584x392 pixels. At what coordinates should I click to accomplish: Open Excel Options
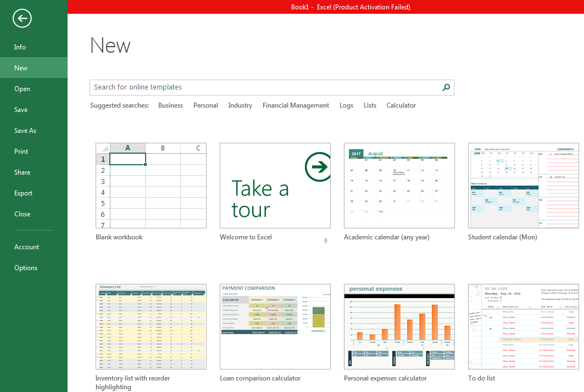pyautogui.click(x=34, y=268)
